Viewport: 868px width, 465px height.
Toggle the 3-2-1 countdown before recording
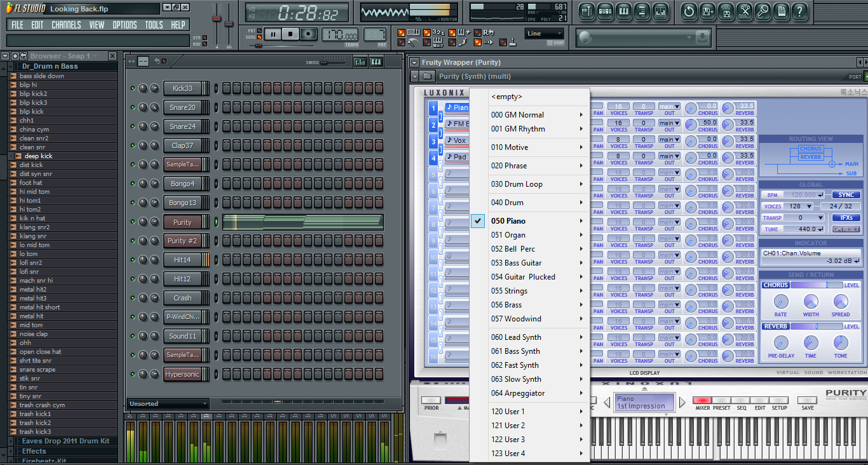coord(438,32)
